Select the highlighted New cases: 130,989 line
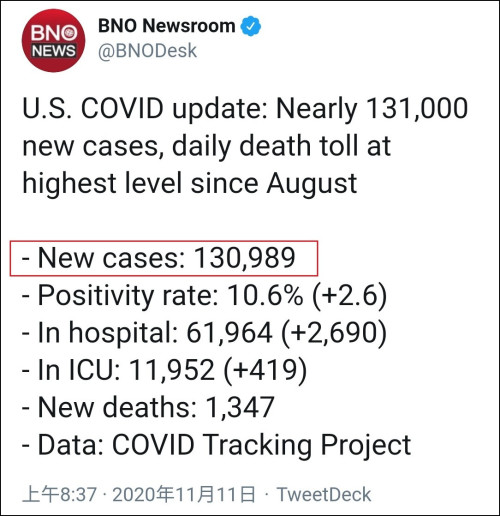This screenshot has width=500, height=516. [x=164, y=258]
